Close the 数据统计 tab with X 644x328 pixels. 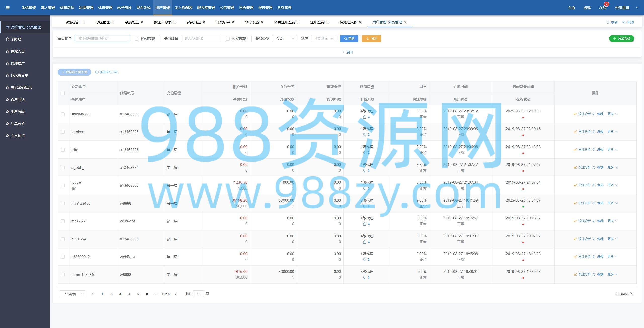coord(84,22)
